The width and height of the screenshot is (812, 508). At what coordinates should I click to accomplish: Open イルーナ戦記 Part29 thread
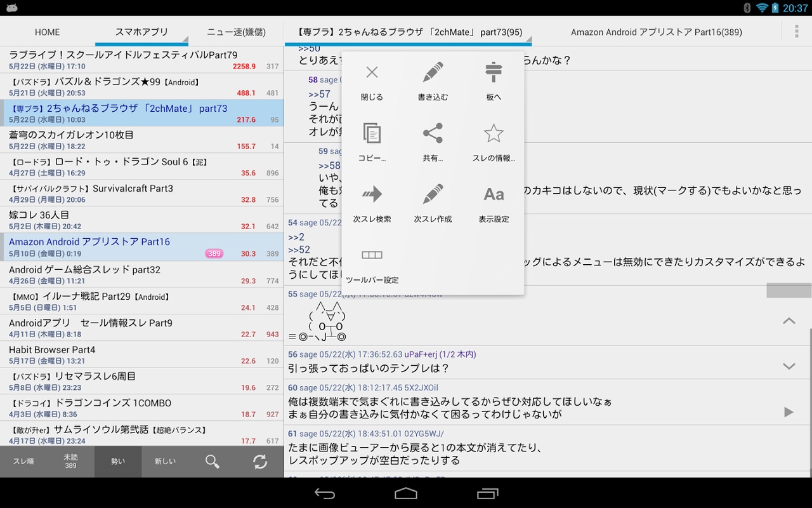(142, 301)
